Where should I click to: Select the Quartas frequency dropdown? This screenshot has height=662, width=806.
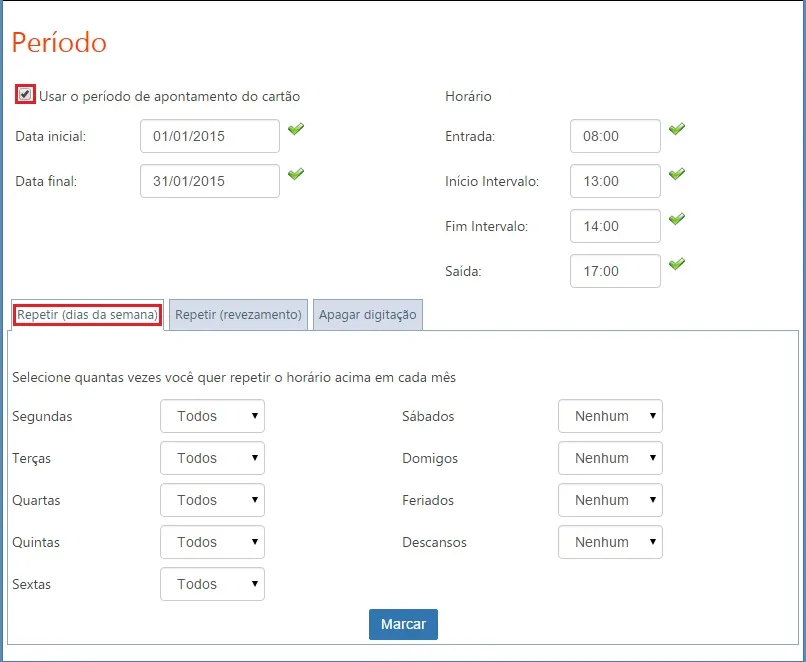(212, 500)
